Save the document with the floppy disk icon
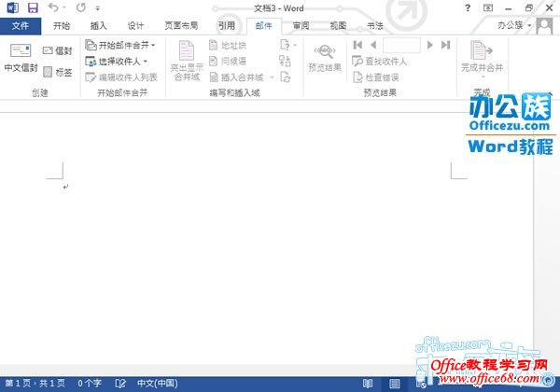560x392 pixels. pos(33,7)
